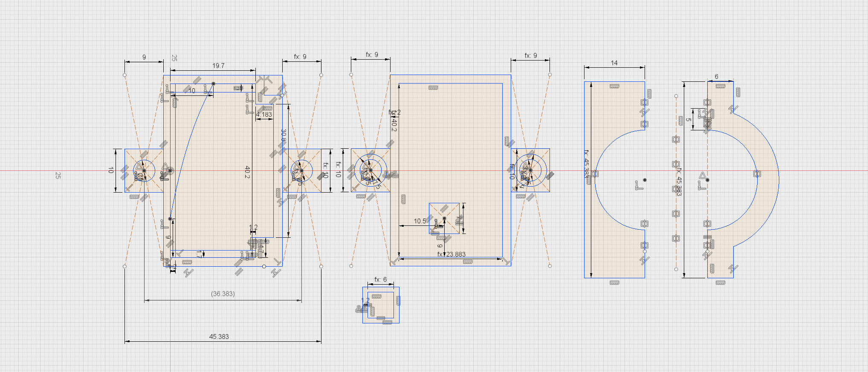The width and height of the screenshot is (868, 372).
Task: Select the top endpoint of the curved spline
Action: point(213,84)
